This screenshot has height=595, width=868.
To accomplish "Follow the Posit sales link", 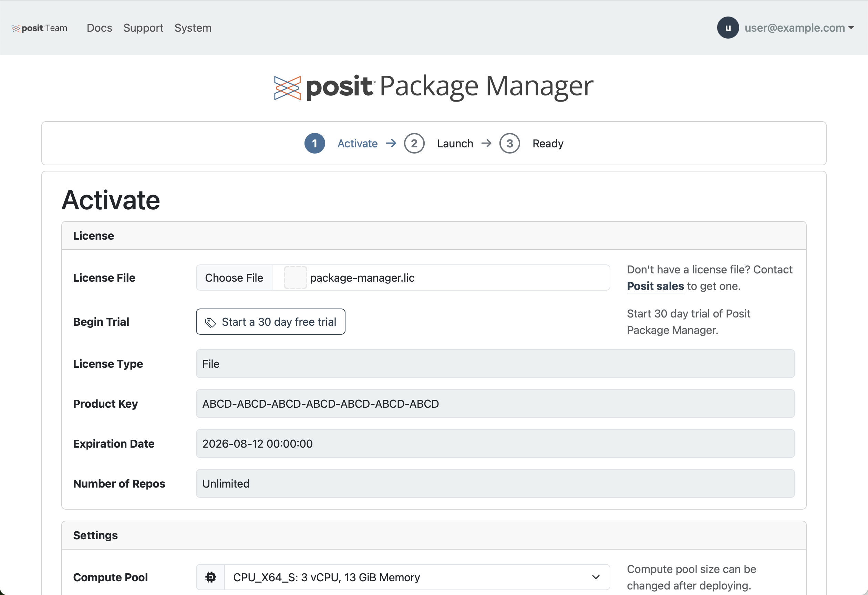I will pos(655,286).
